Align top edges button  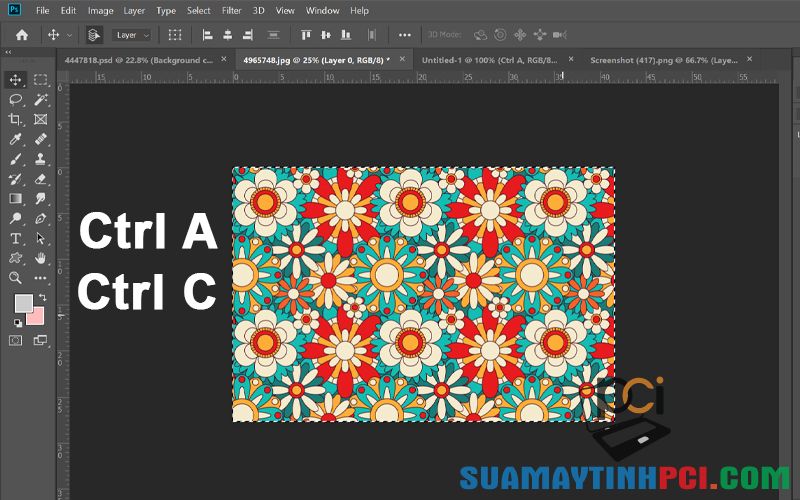(x=306, y=35)
